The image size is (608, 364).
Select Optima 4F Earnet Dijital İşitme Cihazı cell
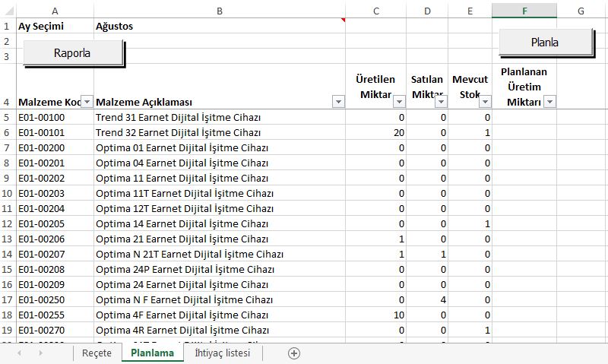[219, 315]
